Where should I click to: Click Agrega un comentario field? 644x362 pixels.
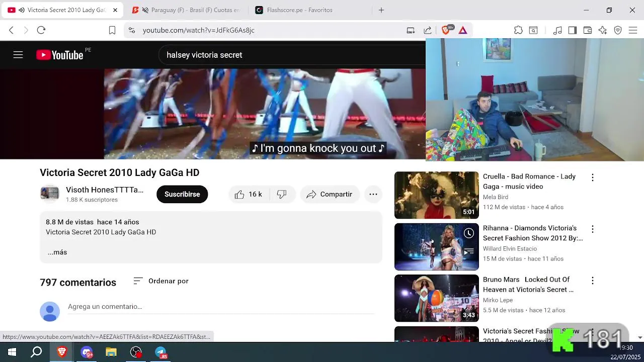point(221,307)
